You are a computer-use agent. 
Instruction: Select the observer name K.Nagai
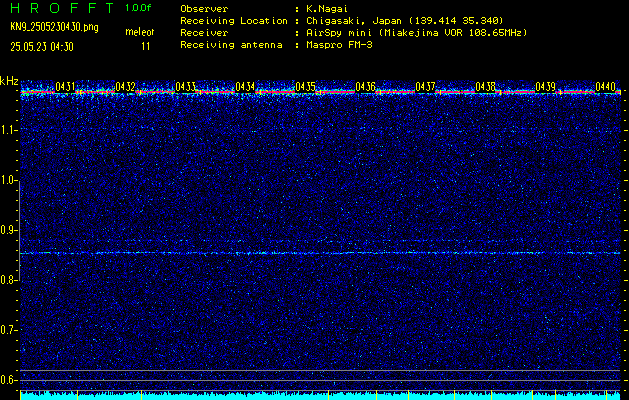point(327,9)
